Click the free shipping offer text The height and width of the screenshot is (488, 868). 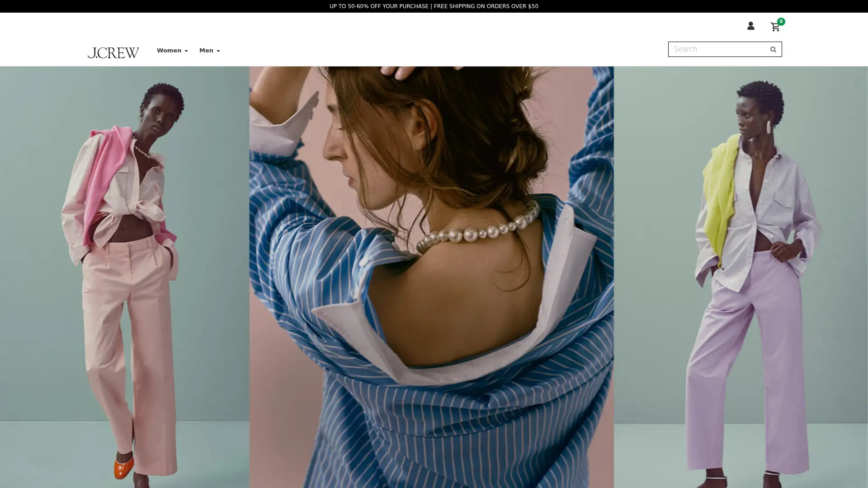tap(485, 6)
